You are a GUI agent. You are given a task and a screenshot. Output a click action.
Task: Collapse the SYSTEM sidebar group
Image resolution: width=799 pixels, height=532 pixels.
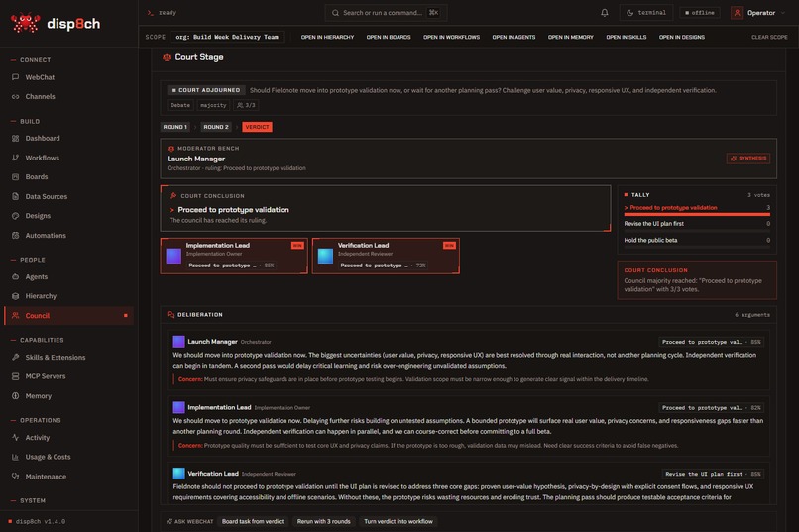tap(28, 501)
